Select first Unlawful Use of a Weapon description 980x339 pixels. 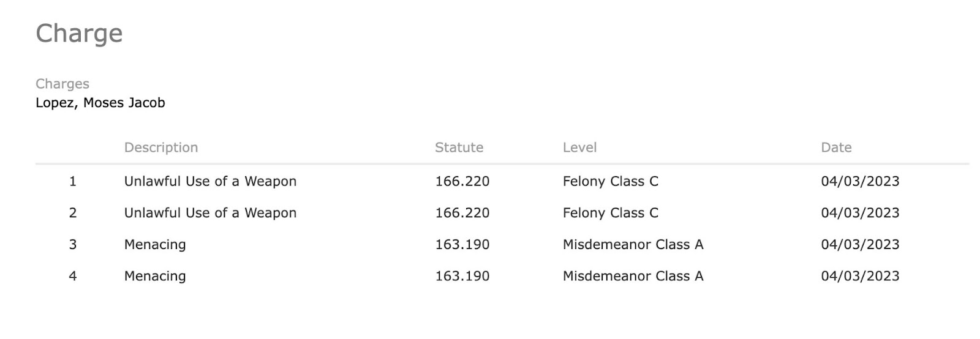tap(211, 181)
